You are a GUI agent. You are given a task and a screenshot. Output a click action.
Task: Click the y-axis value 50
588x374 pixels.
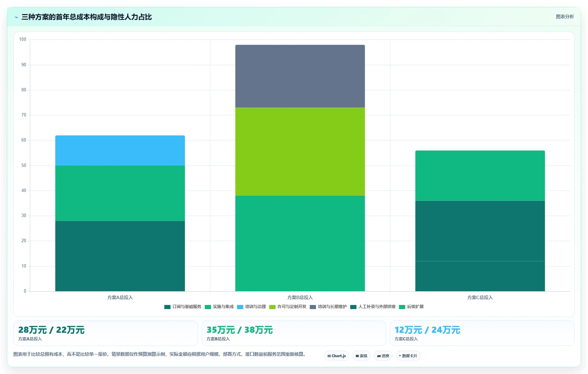click(x=24, y=166)
